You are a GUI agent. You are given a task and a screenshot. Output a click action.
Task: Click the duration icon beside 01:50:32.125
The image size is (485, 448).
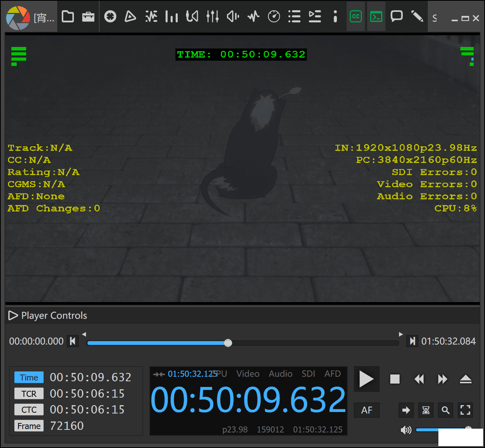click(x=159, y=374)
